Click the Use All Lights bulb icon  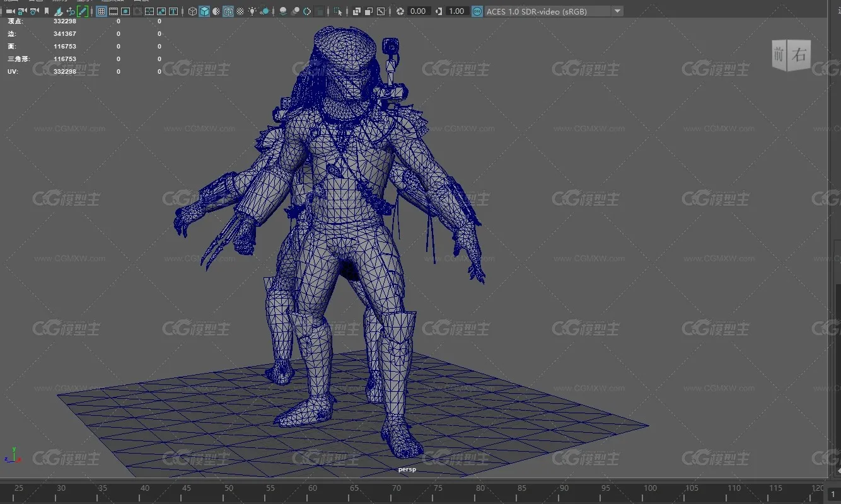point(253,11)
